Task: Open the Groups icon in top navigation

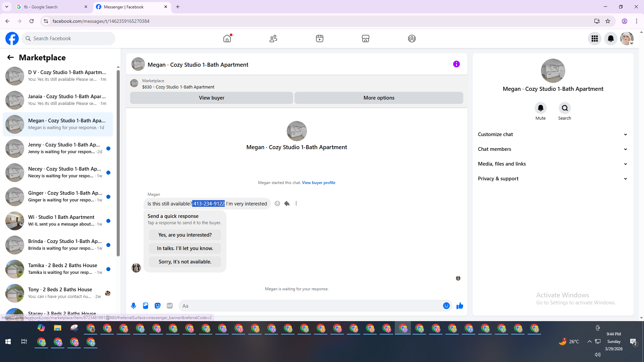Action: (412, 39)
